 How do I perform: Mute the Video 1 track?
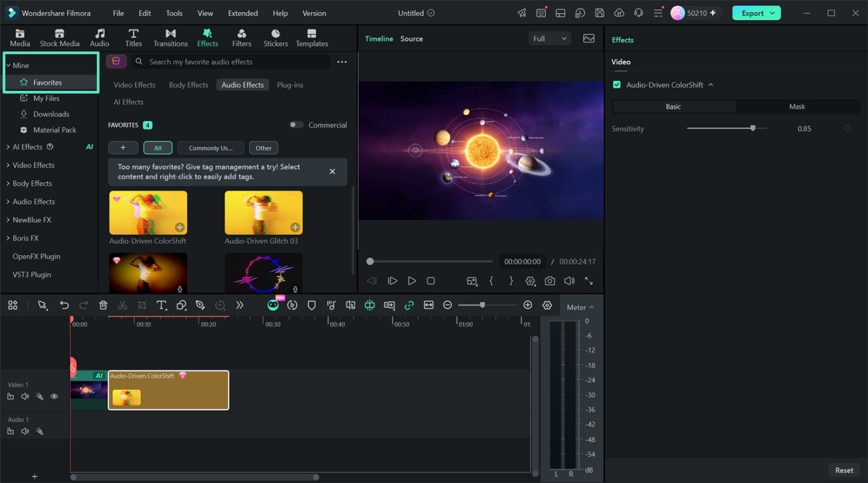coord(25,397)
